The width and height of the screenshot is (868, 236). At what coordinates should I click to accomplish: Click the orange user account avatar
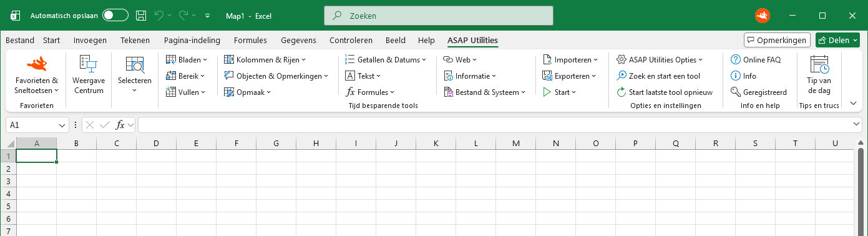click(762, 16)
